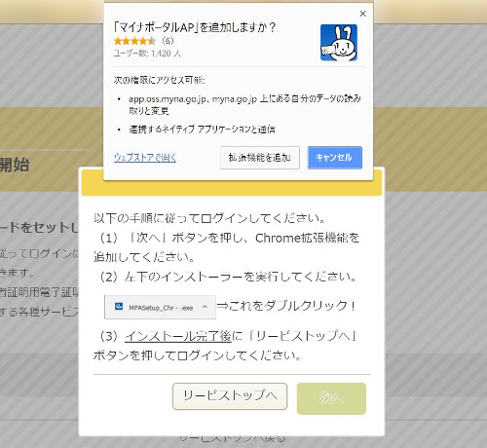
Task: Click the MPASetup installer file icon
Action: (x=119, y=307)
